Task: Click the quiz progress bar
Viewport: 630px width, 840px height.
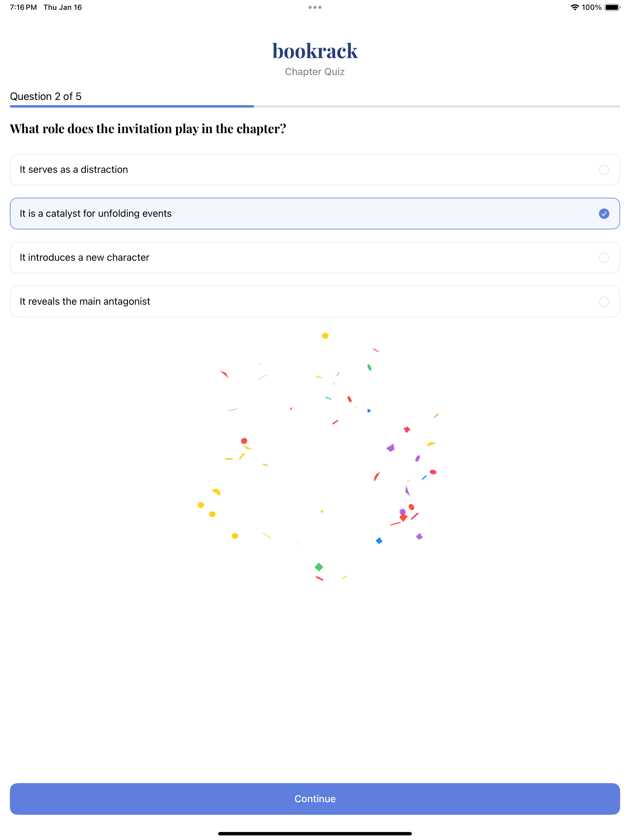Action: (315, 107)
